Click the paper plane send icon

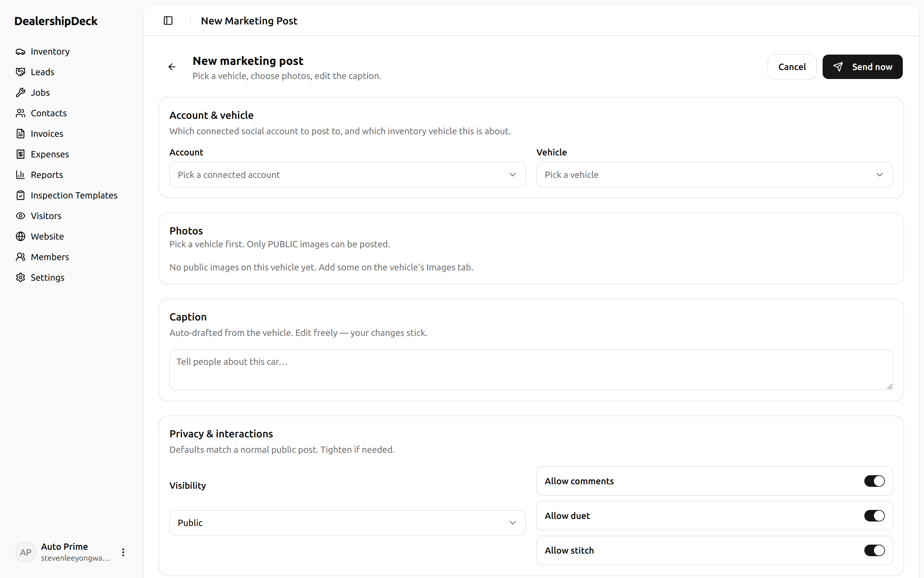pos(838,67)
